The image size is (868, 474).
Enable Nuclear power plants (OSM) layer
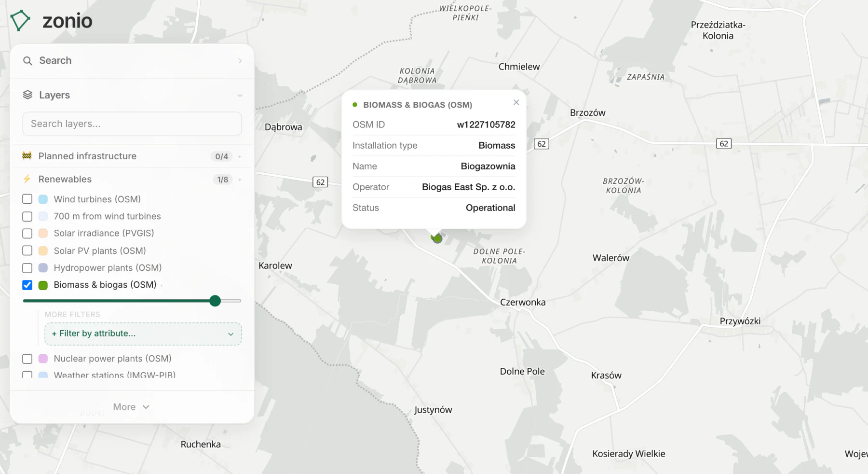coord(27,359)
